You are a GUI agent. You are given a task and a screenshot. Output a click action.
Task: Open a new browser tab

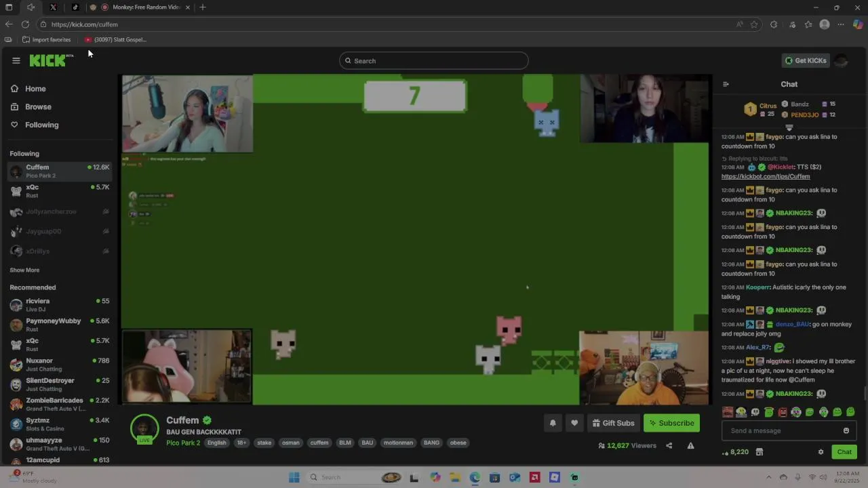click(x=203, y=7)
